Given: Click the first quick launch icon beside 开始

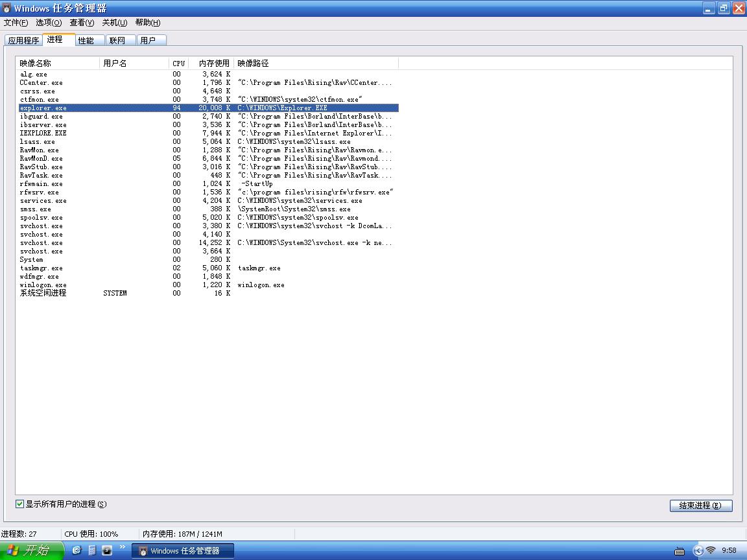Looking at the screenshot, I should coord(77,550).
